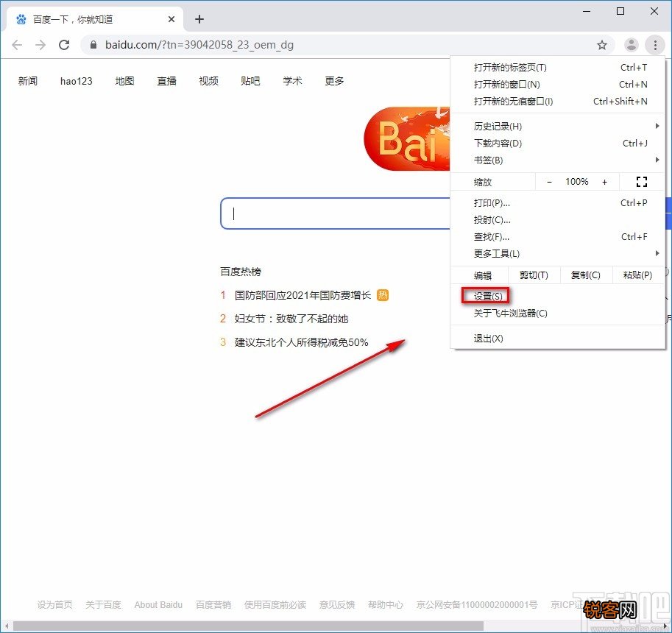Viewport: 672px width, 633px height.
Task: Select 退出(X) to quit browser
Action: tap(558, 338)
